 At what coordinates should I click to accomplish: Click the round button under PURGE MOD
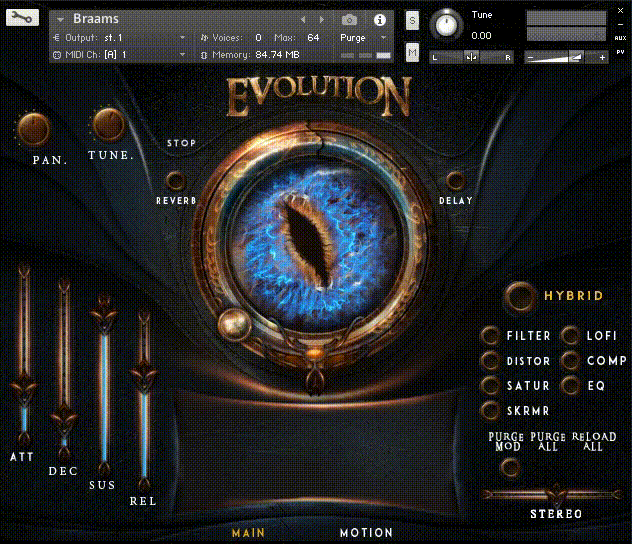pyautogui.click(x=510, y=467)
